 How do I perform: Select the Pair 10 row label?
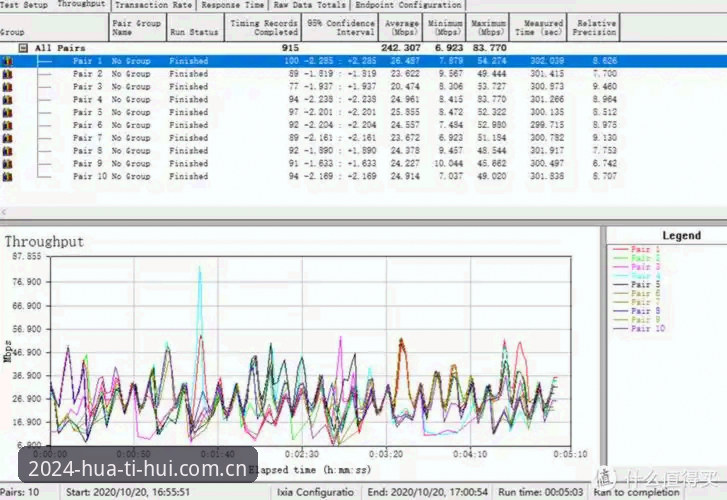coord(90,176)
